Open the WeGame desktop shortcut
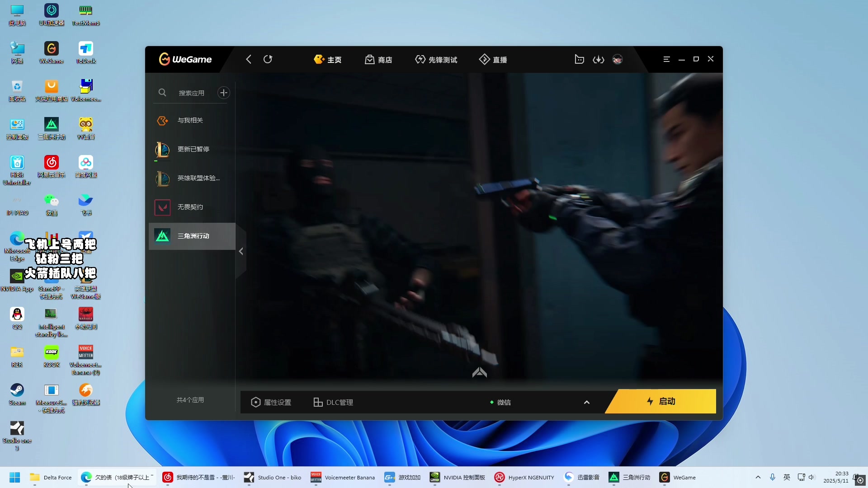The image size is (868, 488). (52, 52)
